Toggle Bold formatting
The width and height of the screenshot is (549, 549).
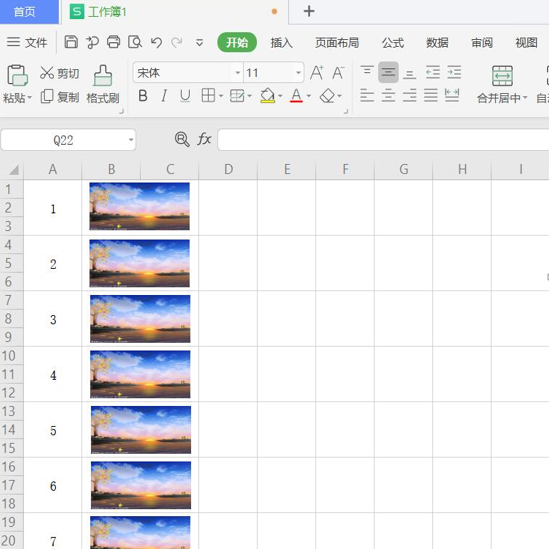tap(143, 96)
